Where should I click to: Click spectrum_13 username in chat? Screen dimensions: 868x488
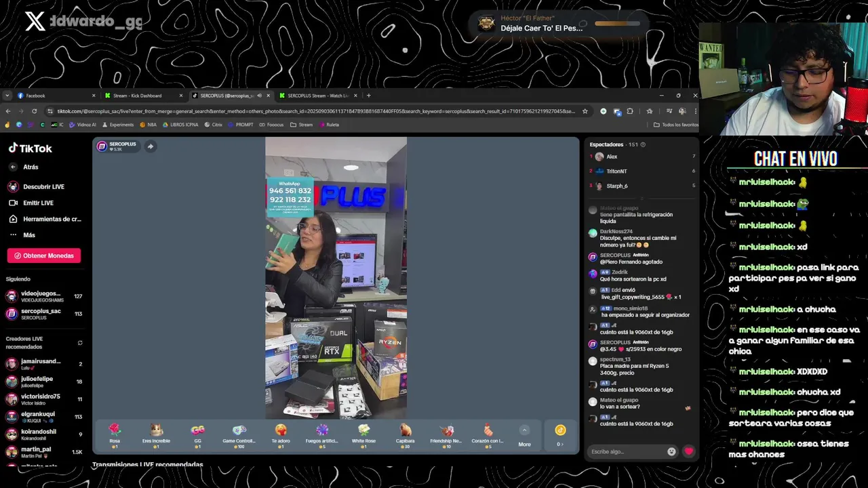pyautogui.click(x=615, y=359)
